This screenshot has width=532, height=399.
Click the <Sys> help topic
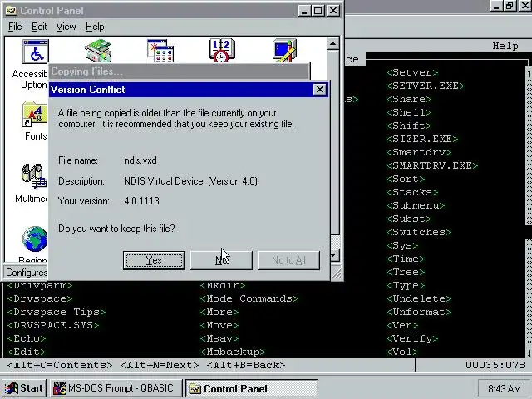coord(402,245)
